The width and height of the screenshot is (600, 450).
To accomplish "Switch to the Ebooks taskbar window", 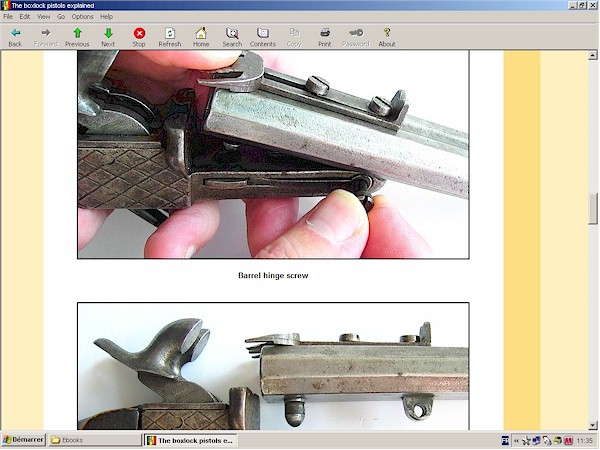I will tap(95, 440).
